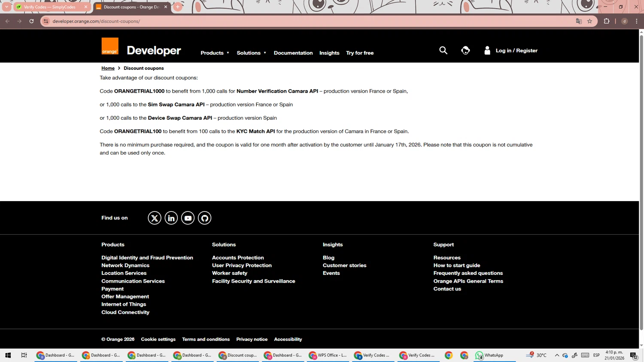Open Communication Services footer link

point(133,281)
